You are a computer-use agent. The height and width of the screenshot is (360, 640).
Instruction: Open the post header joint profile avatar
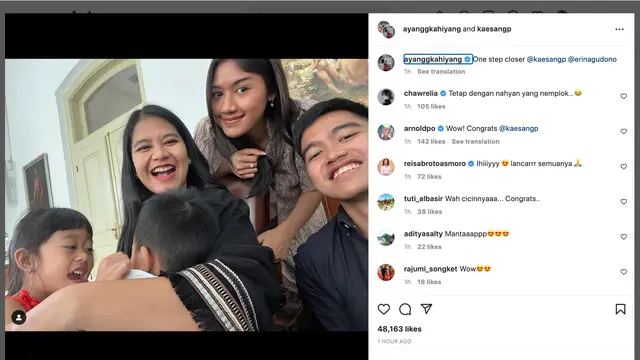pyautogui.click(x=386, y=29)
